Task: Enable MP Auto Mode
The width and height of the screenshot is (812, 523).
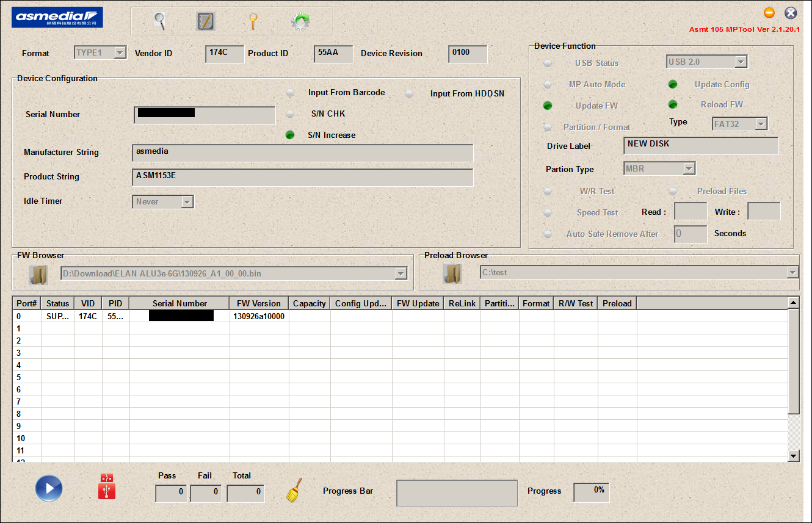Action: (548, 84)
